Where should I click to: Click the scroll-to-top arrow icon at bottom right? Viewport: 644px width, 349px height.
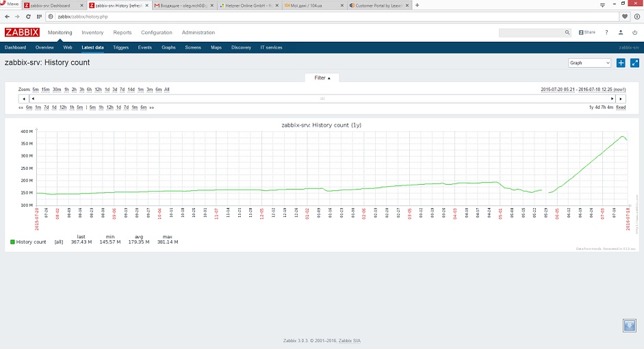pos(630,325)
